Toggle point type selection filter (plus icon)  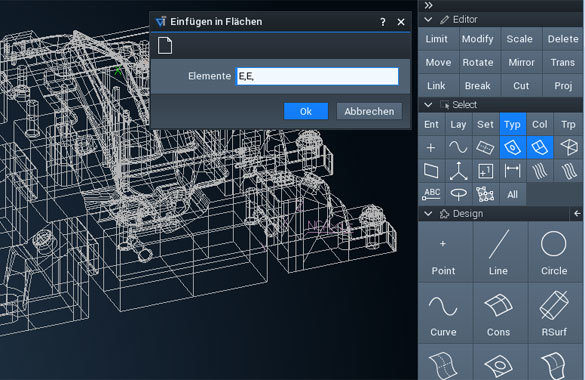tap(431, 148)
